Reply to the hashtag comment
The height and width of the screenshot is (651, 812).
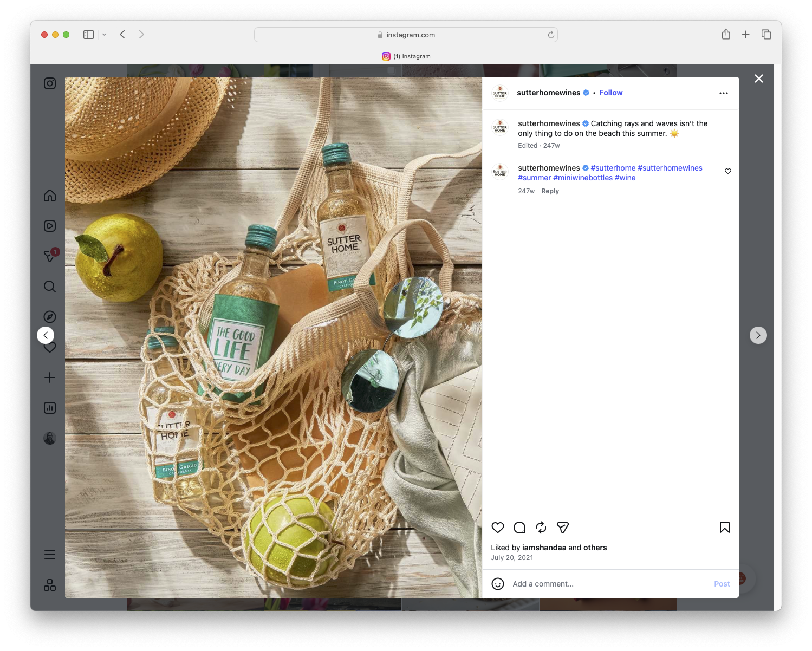click(x=550, y=191)
